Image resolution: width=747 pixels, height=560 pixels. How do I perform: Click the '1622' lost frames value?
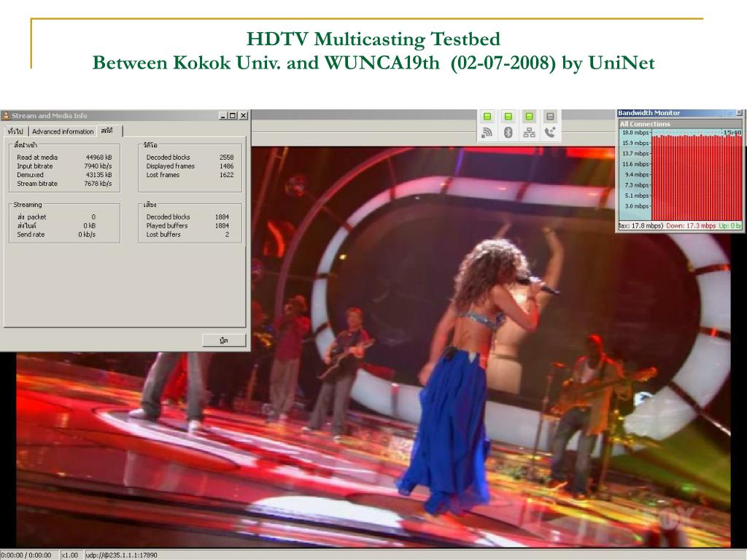coord(226,175)
